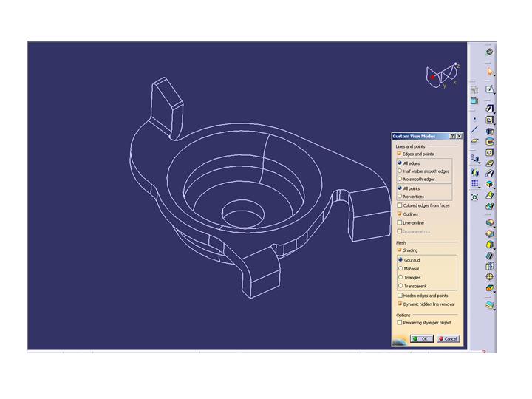Enable Line-on-line checkbox
Image resolution: width=532 pixels, height=399 pixels.
click(400, 222)
